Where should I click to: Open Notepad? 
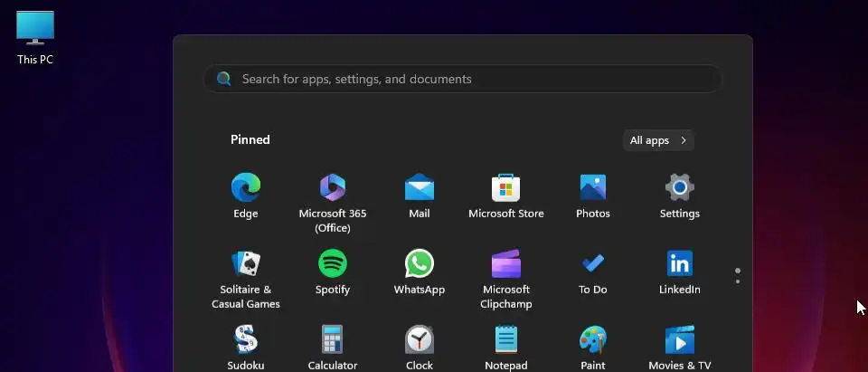(x=506, y=348)
